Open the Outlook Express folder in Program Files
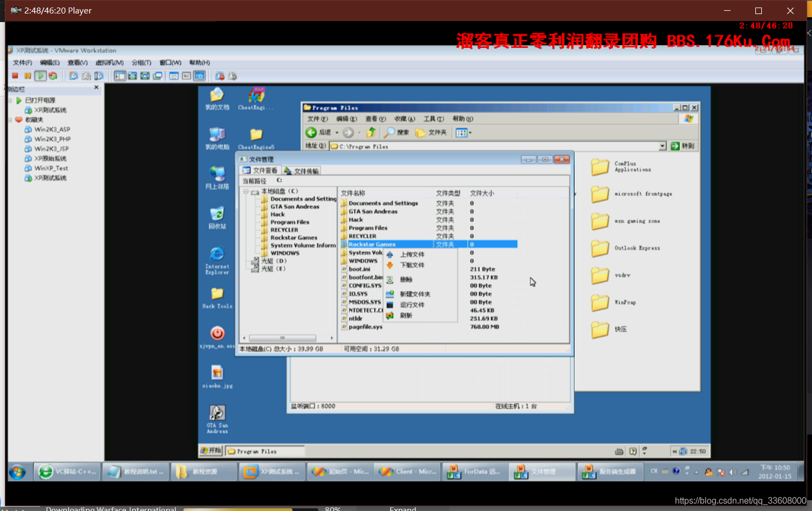The image size is (812, 511). coord(625,248)
